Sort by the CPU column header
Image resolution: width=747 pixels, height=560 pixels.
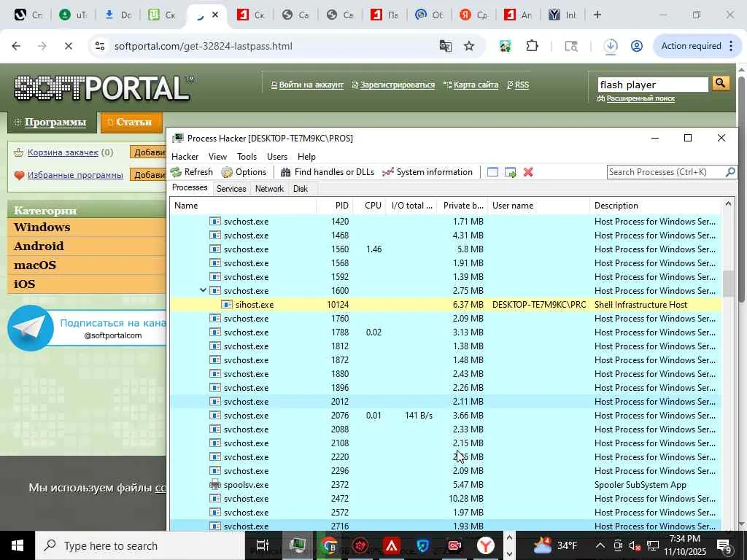tap(370, 206)
